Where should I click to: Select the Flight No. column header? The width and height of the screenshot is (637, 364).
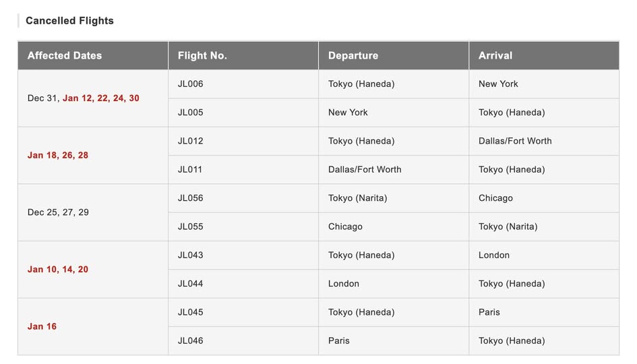202,56
